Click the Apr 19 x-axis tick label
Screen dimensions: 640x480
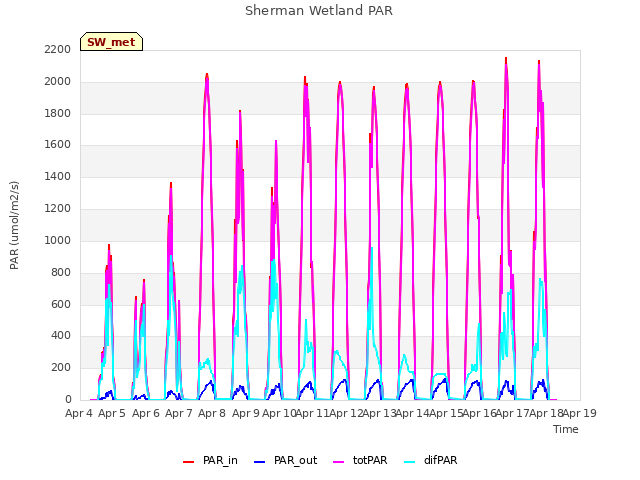click(580, 413)
